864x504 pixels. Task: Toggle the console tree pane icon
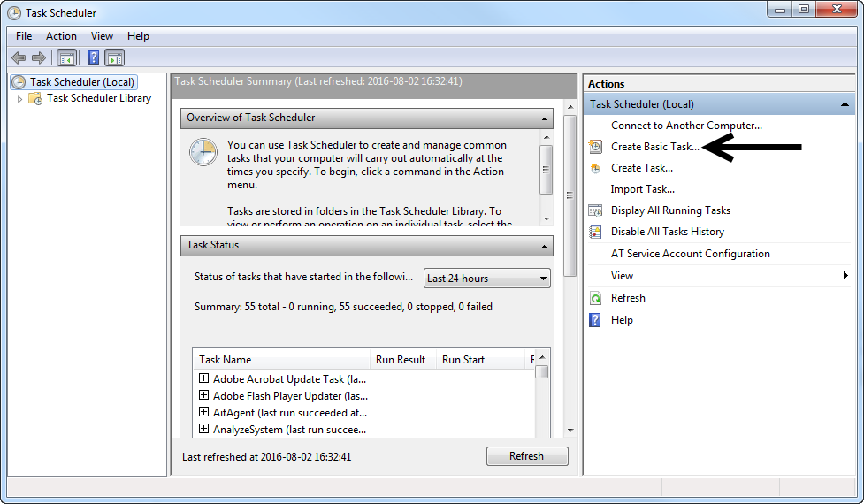(x=66, y=57)
